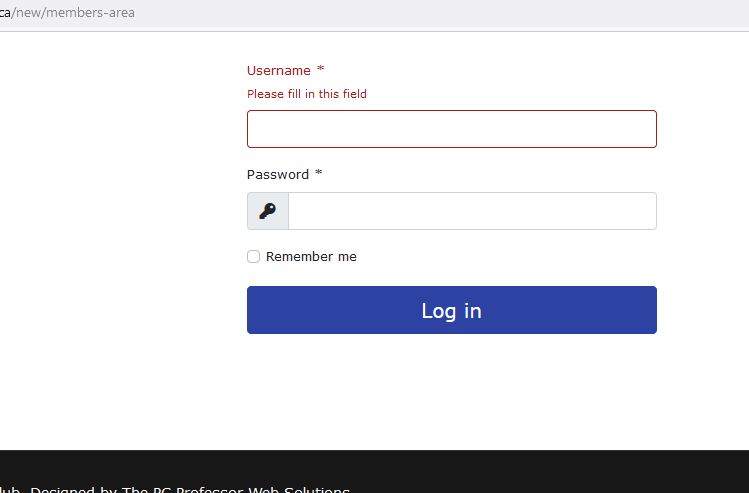Click the 'Remember me' label text

point(311,257)
